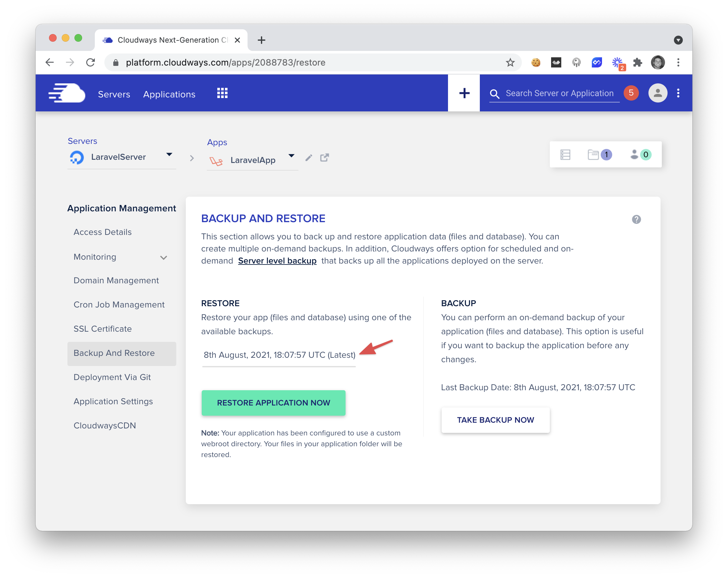The height and width of the screenshot is (578, 728).
Task: Click the plus add button in header
Action: pyautogui.click(x=464, y=93)
